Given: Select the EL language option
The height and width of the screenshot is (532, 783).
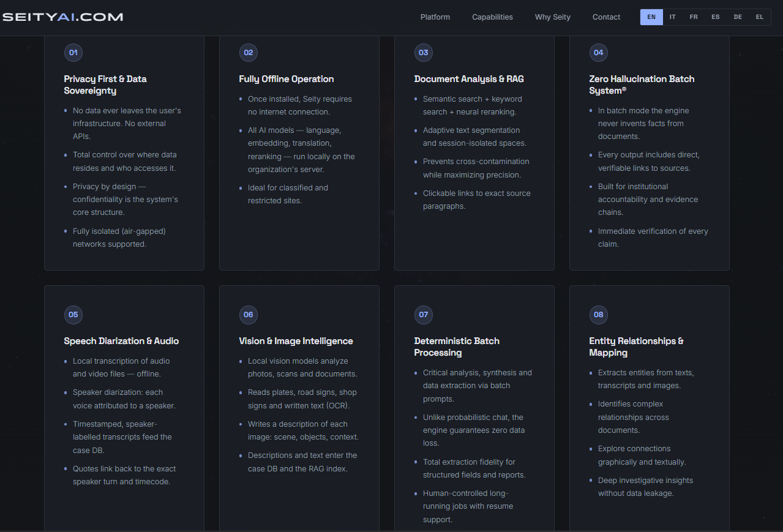Looking at the screenshot, I should click(x=760, y=17).
